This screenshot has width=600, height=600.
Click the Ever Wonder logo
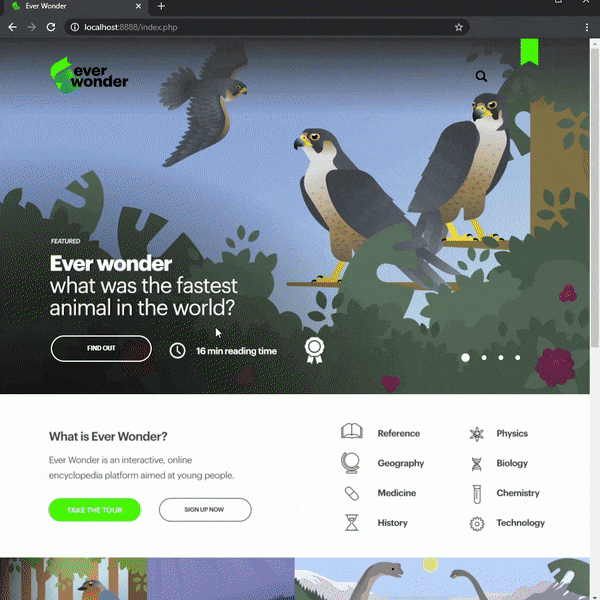click(89, 75)
